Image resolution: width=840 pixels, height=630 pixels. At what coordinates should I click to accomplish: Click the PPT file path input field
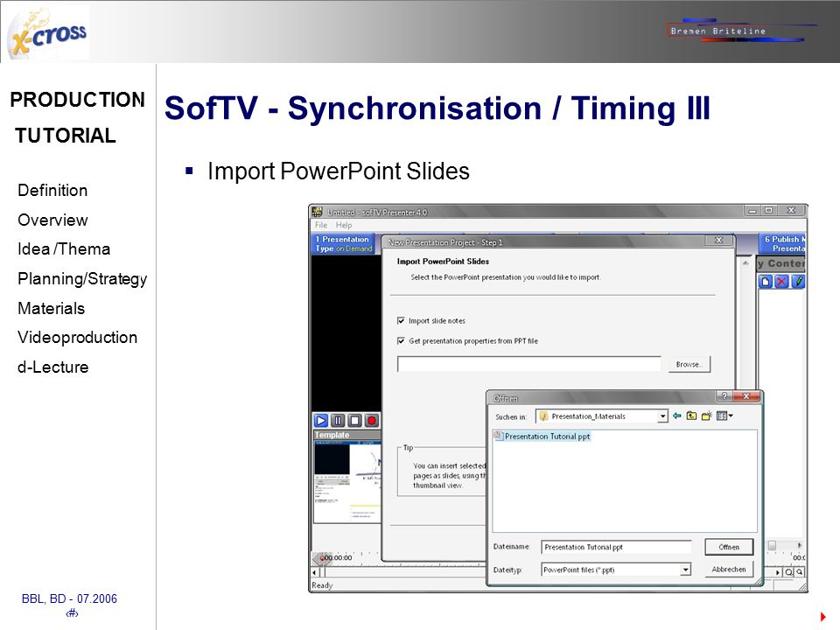(528, 364)
